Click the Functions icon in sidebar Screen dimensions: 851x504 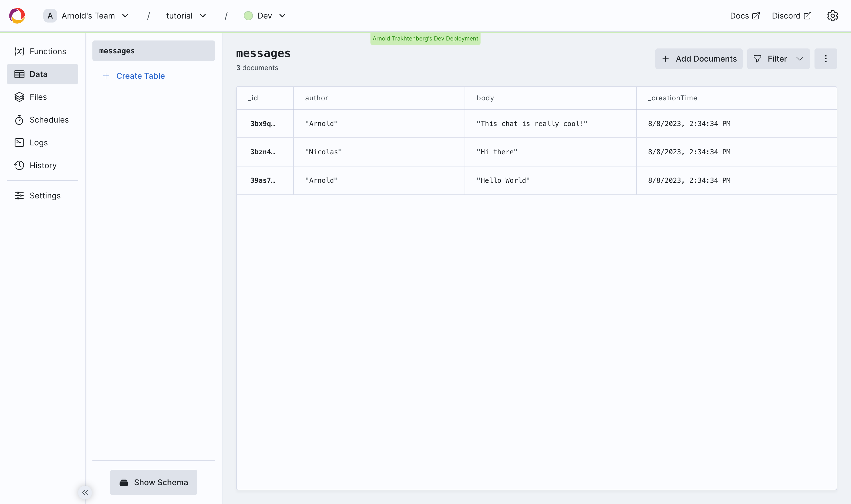point(20,51)
